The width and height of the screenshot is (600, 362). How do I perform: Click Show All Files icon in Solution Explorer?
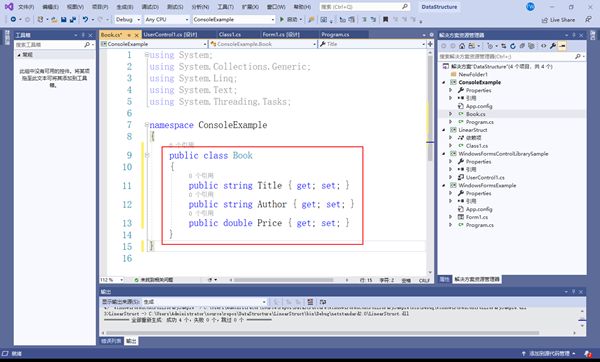(531, 46)
